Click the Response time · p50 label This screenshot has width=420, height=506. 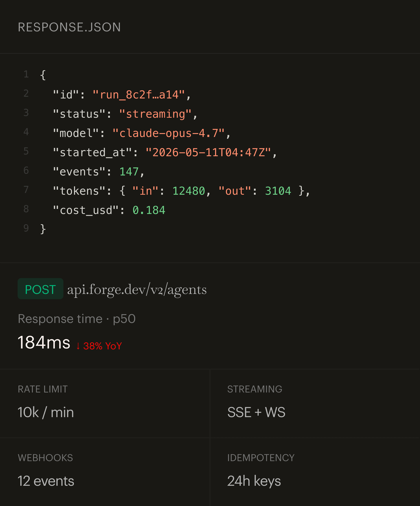pyautogui.click(x=77, y=319)
